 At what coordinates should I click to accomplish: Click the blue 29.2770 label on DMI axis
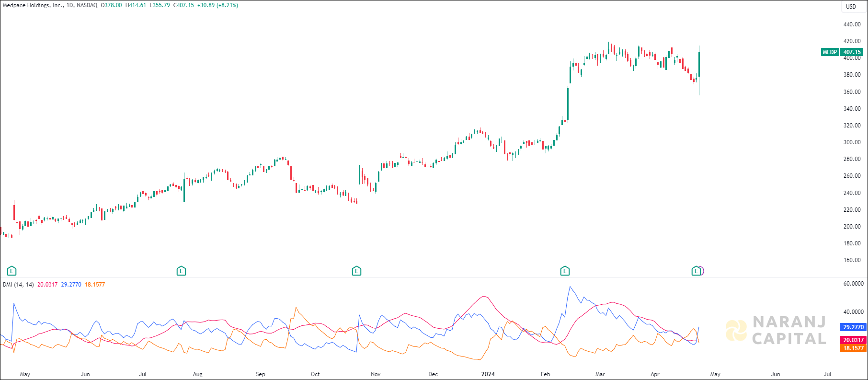point(853,327)
